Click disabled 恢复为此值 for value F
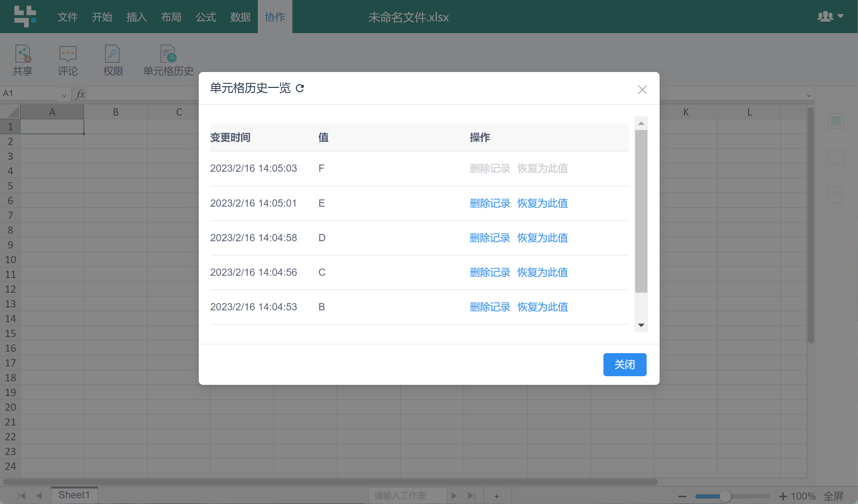The image size is (858, 504). coord(543,168)
